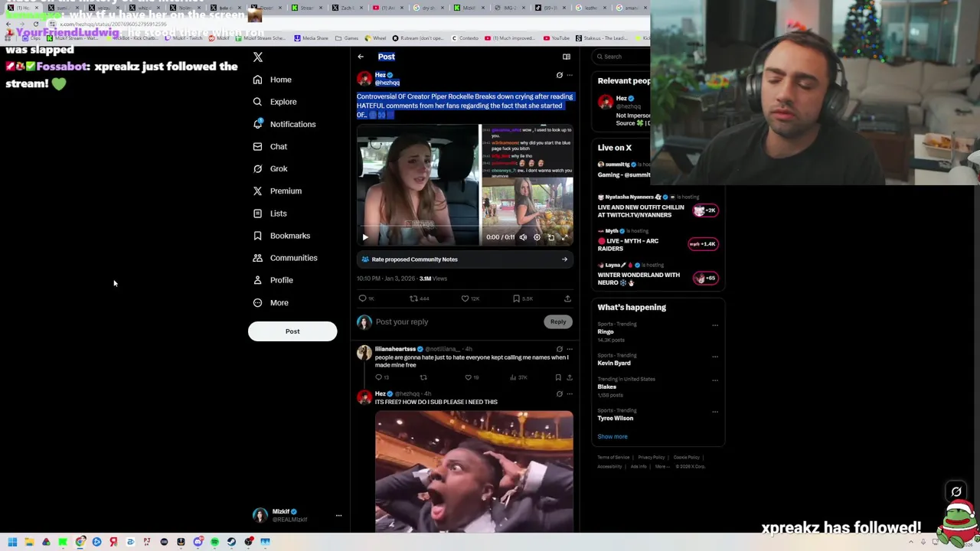
Task: Open Ringo trending topic
Action: pyautogui.click(x=606, y=332)
